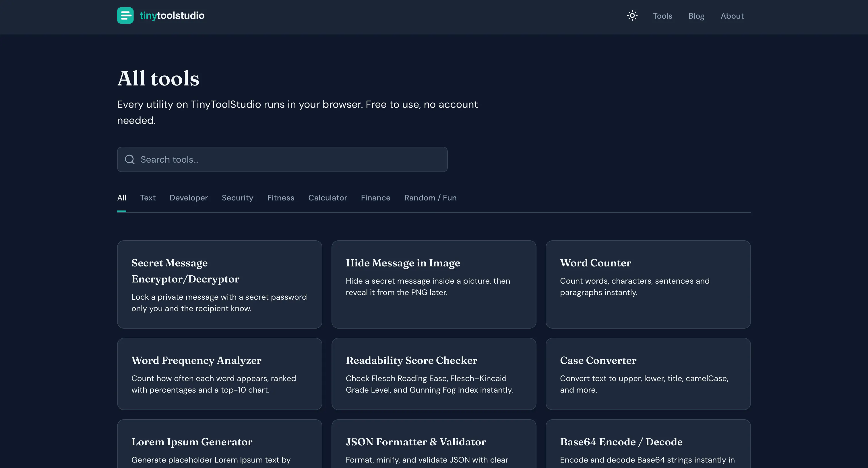Show the Fitness tools tab
This screenshot has width=868, height=468.
[x=281, y=198]
